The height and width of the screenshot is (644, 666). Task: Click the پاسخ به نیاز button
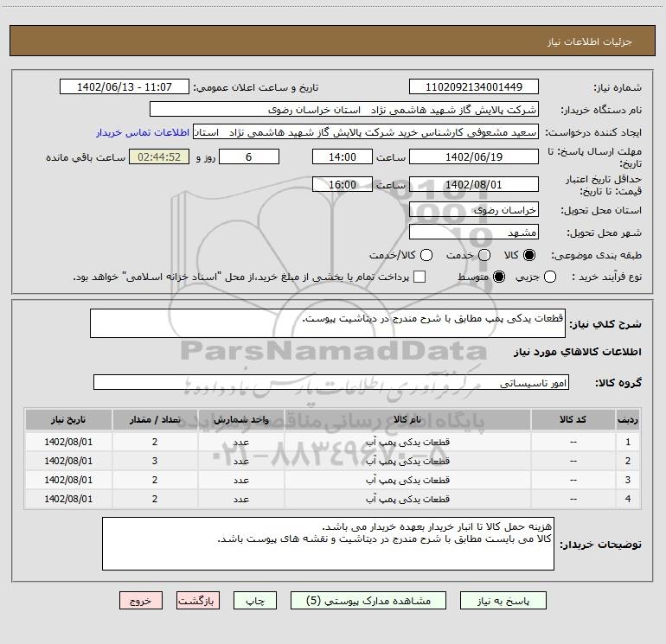click(x=503, y=601)
